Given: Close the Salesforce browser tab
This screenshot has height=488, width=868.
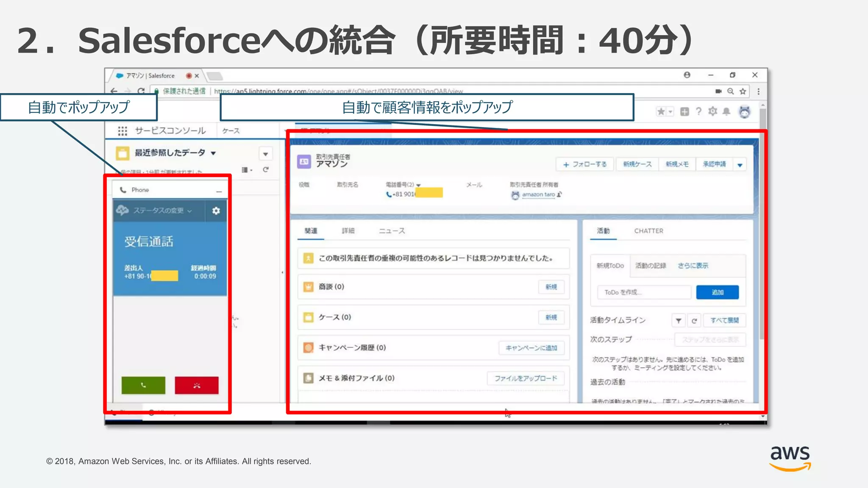Looking at the screenshot, I should (x=197, y=76).
